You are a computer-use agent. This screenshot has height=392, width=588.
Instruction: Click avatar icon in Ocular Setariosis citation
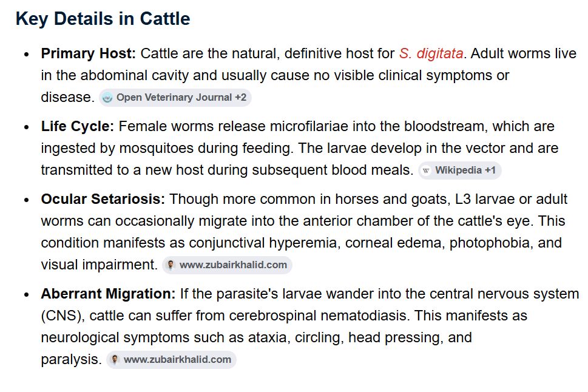coord(171,265)
